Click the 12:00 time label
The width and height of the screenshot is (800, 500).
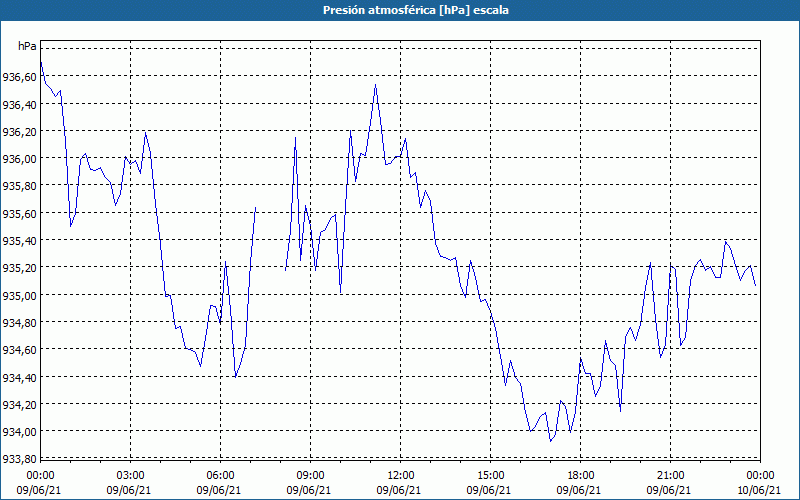pyautogui.click(x=401, y=476)
